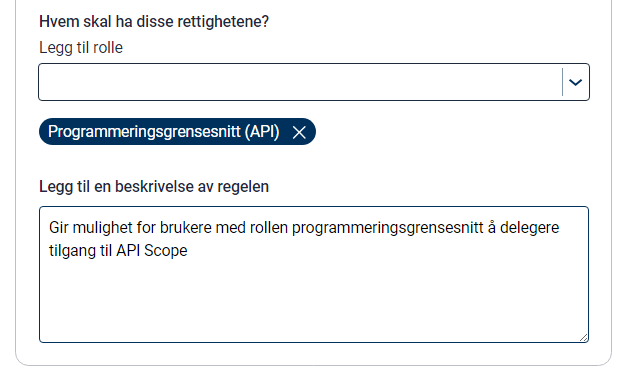This screenshot has height=366, width=639.
Task: Click the word 'tilgang' in description
Action: coord(73,251)
